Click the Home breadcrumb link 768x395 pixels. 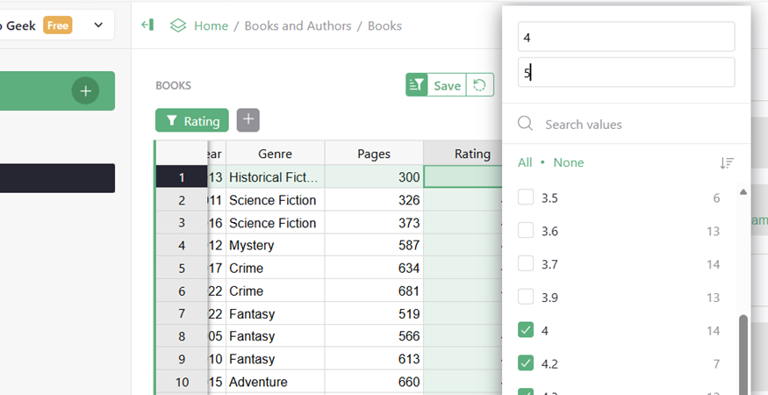coord(211,25)
